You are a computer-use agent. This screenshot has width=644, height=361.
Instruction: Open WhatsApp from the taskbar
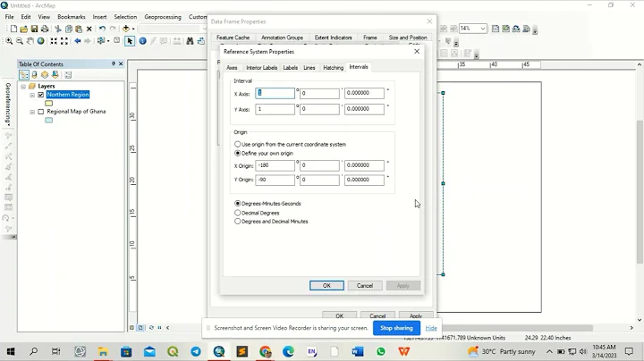pyautogui.click(x=381, y=351)
